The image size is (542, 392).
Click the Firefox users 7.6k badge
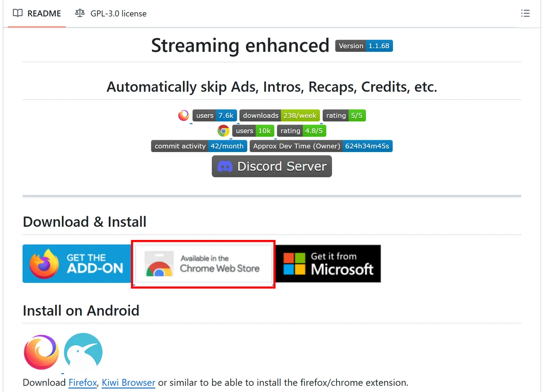tap(215, 115)
